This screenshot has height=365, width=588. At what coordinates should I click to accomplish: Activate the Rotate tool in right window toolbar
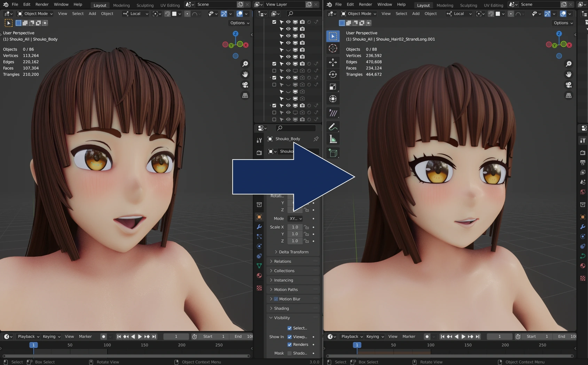pos(333,75)
